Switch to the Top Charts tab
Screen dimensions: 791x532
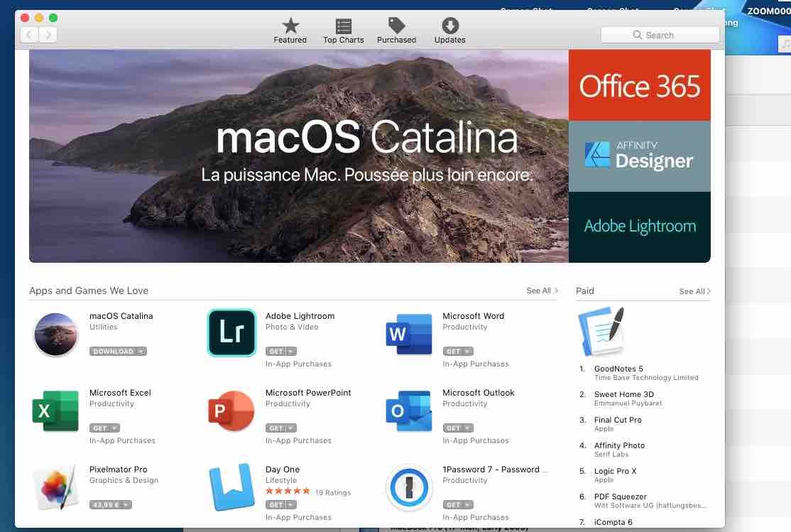[x=343, y=31]
